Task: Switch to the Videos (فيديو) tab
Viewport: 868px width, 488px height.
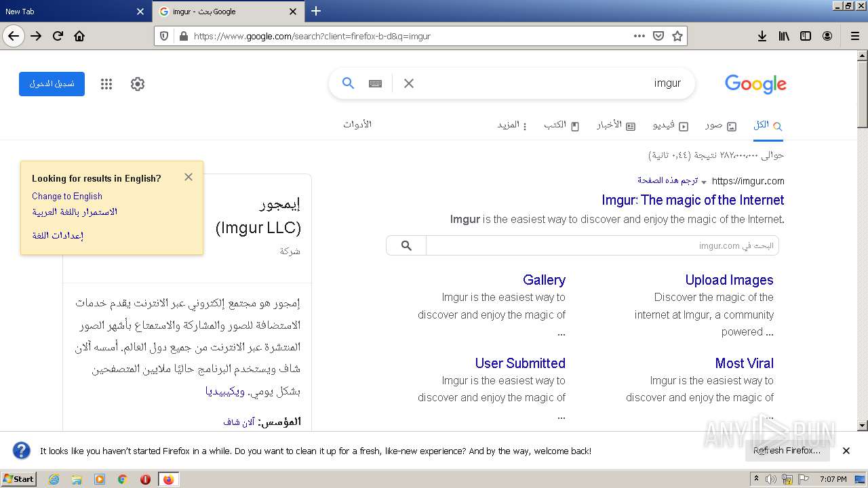Action: [x=671, y=125]
